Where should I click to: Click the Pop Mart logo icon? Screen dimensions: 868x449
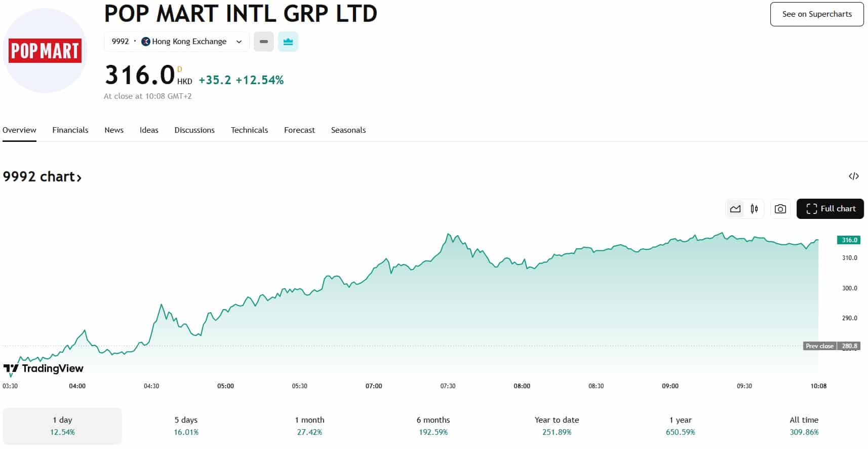click(45, 51)
